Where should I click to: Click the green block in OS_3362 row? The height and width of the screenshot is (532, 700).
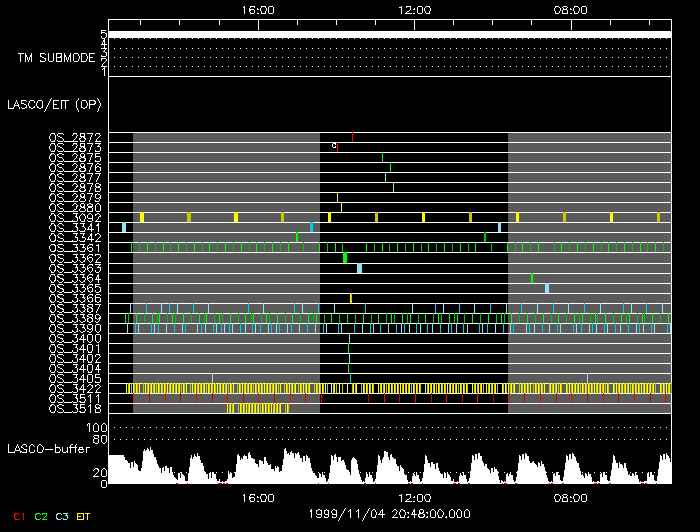click(345, 258)
